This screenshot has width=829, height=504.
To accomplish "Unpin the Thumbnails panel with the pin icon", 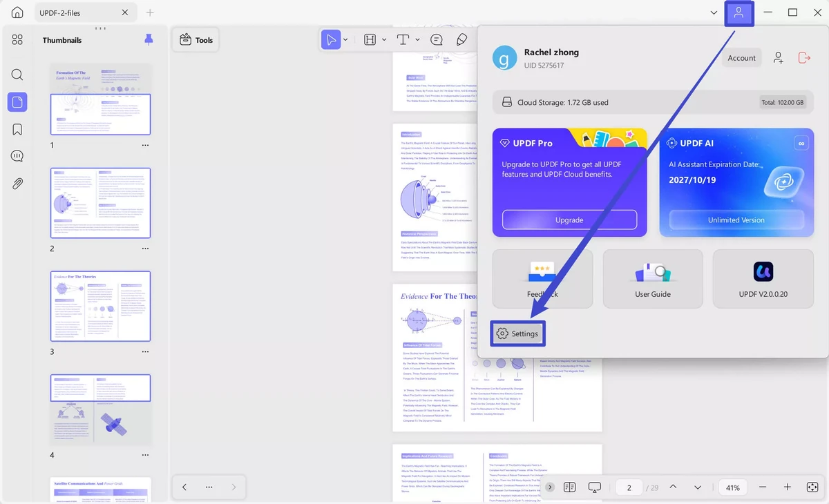I will point(149,39).
